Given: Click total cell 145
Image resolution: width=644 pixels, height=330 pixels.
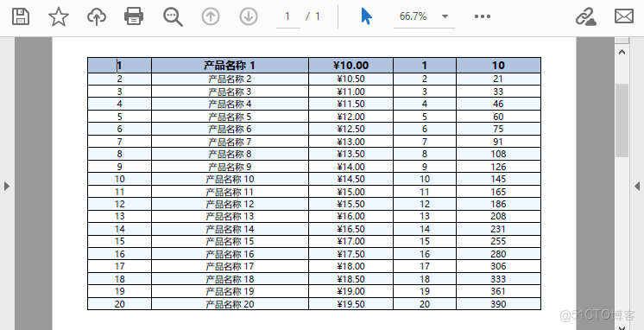Looking at the screenshot, I should click(x=498, y=179).
